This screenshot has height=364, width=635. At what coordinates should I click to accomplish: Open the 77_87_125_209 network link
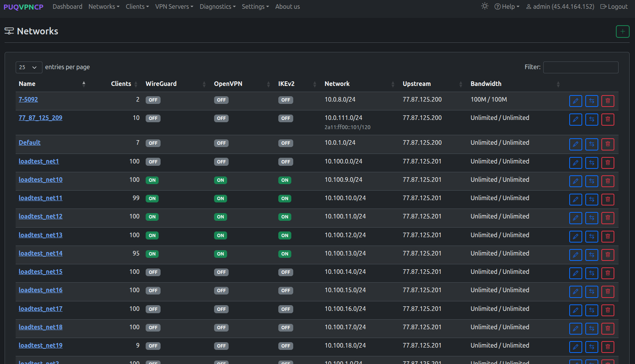41,118
